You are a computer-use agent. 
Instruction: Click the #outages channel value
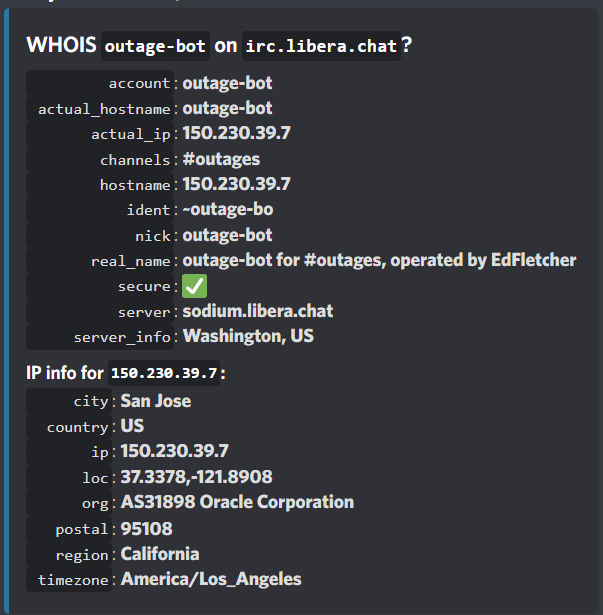tap(221, 159)
